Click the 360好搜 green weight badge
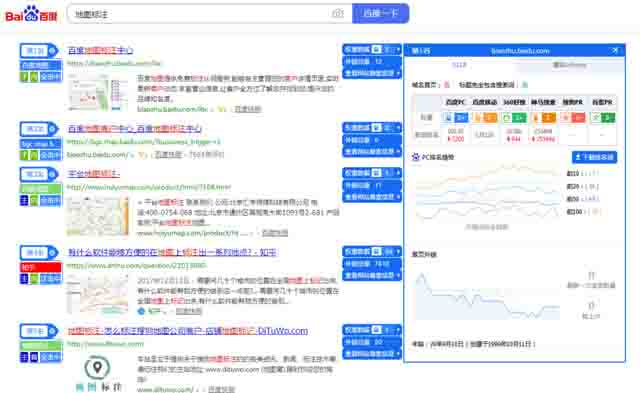Image resolution: width=640 pixels, height=393 pixels. pos(514,118)
